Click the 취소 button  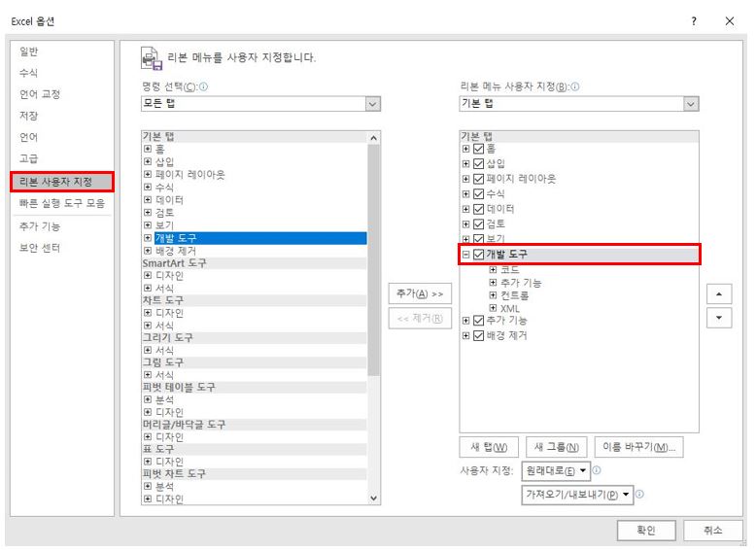712,531
